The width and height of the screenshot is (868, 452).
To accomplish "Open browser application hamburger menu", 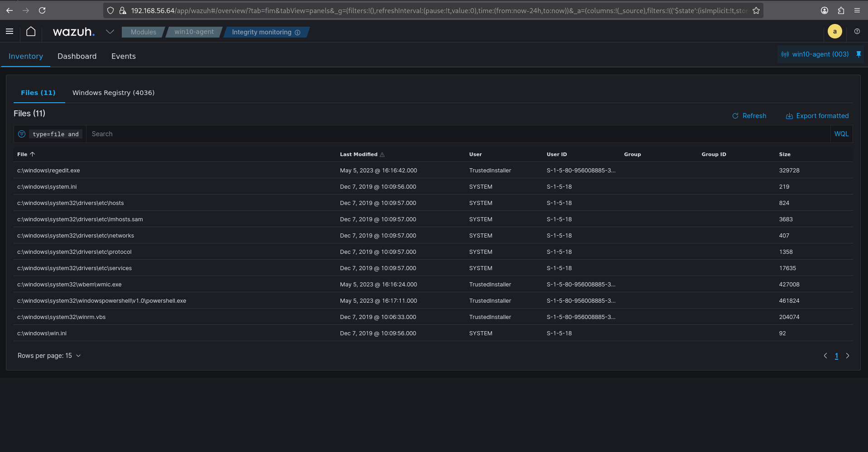I will coord(857,10).
